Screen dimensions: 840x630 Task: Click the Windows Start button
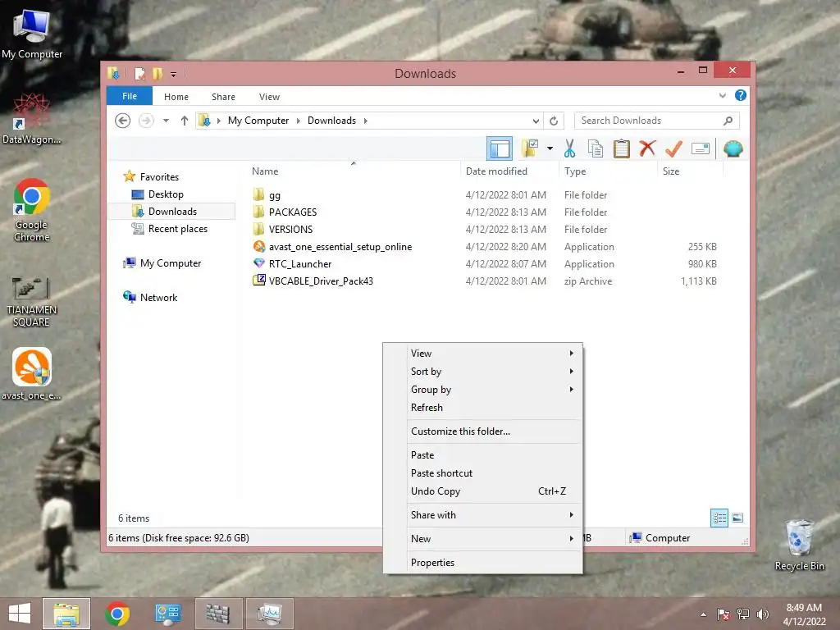(20, 614)
